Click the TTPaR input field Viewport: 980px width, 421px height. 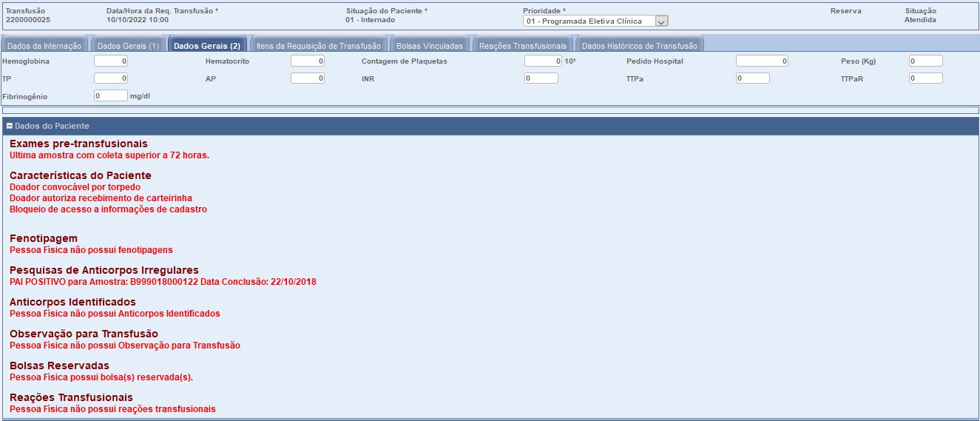(925, 78)
